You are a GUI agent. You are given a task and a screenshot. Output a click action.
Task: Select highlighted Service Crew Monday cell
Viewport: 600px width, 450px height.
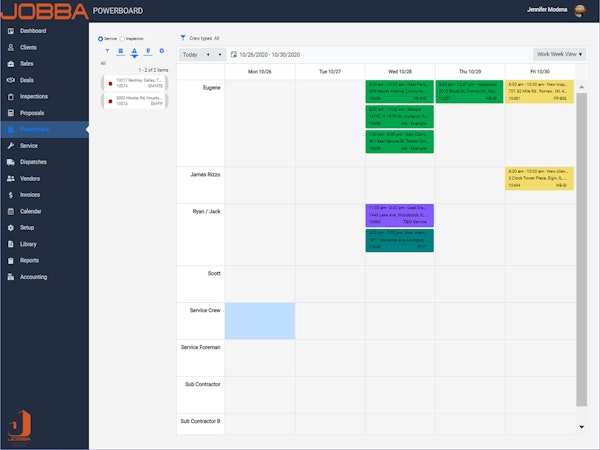(x=260, y=318)
